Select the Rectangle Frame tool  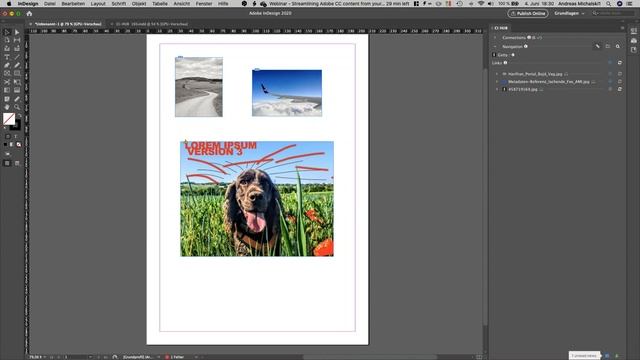(x=7, y=73)
